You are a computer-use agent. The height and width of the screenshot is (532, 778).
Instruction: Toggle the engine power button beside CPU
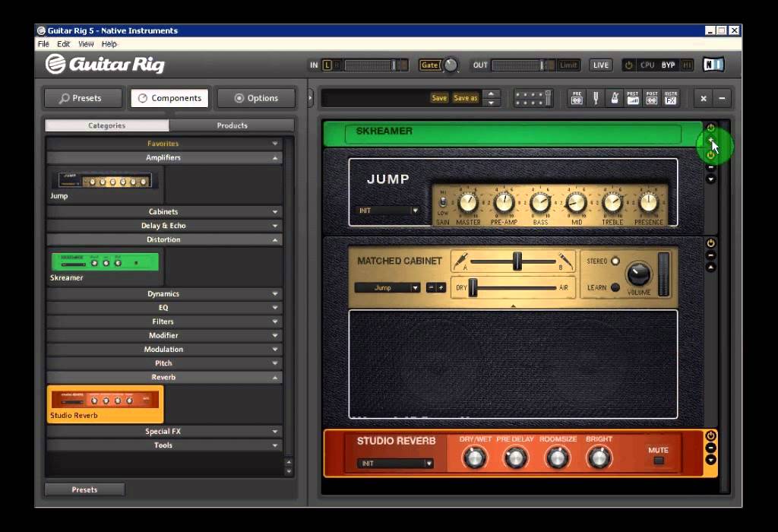[x=628, y=65]
